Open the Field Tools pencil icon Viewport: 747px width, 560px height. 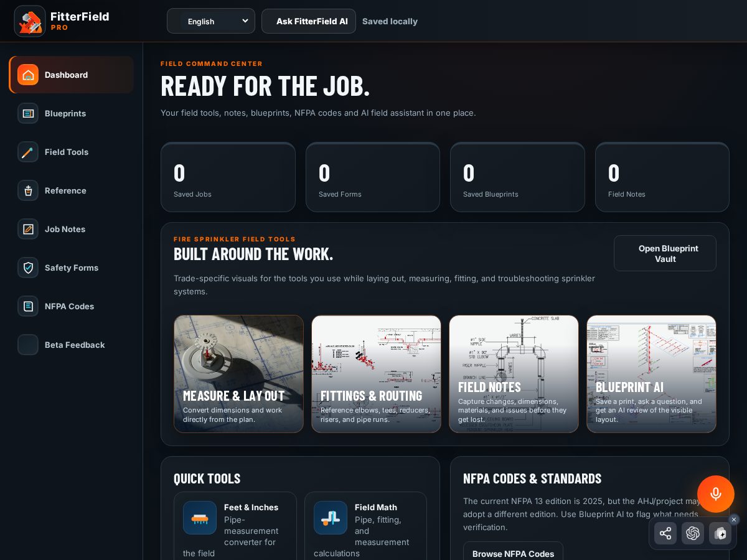click(x=28, y=152)
